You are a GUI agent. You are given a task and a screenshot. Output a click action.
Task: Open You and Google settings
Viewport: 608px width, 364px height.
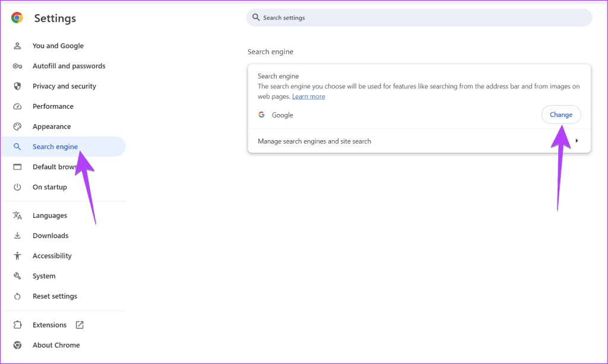58,46
